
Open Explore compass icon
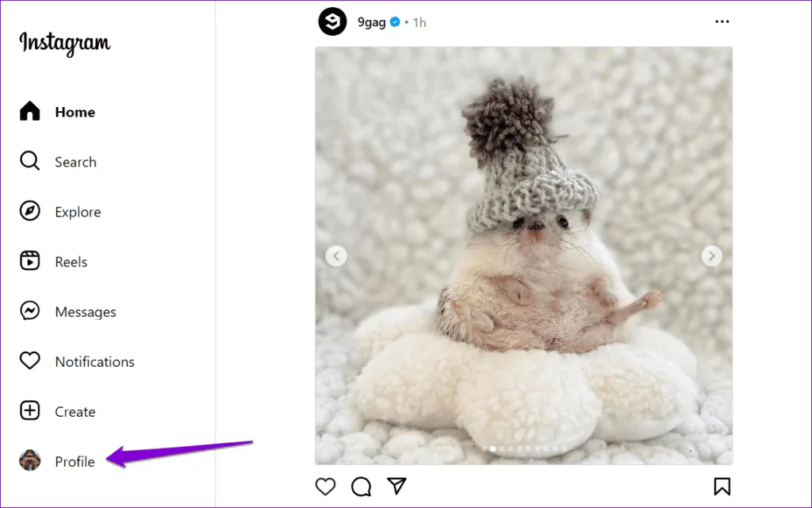[x=30, y=212]
